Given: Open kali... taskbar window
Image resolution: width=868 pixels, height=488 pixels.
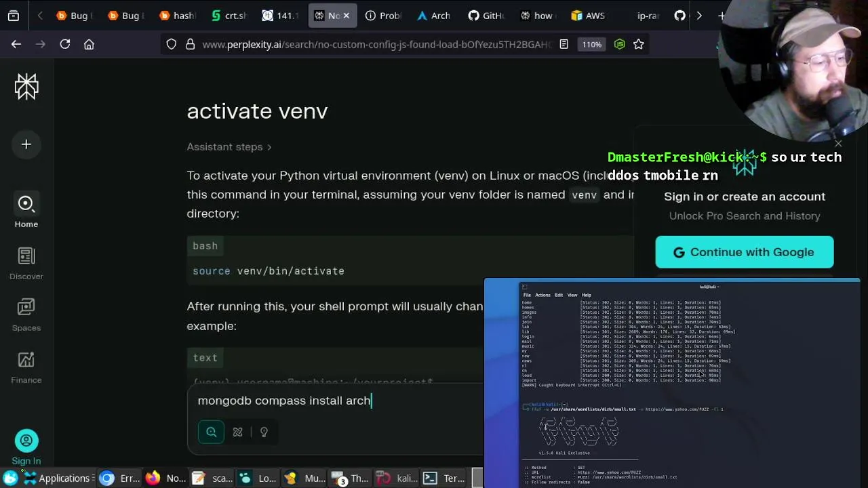Looking at the screenshot, I should pos(397,479).
